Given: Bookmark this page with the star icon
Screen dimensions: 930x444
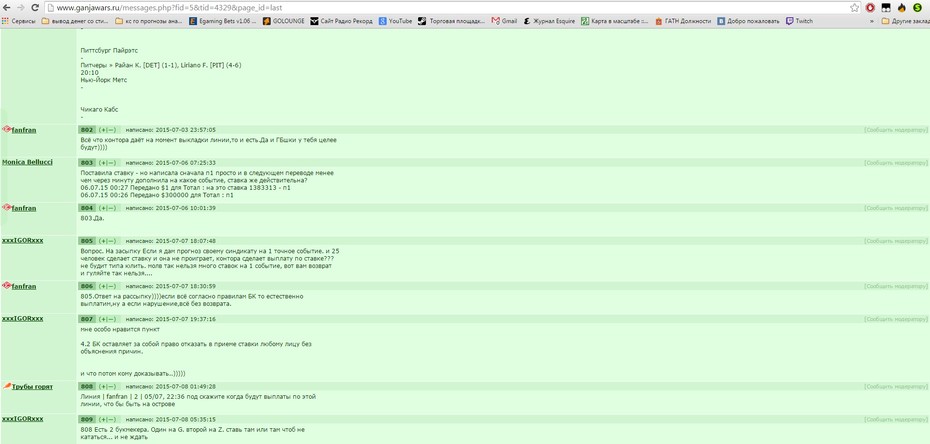Looking at the screenshot, I should point(854,8).
